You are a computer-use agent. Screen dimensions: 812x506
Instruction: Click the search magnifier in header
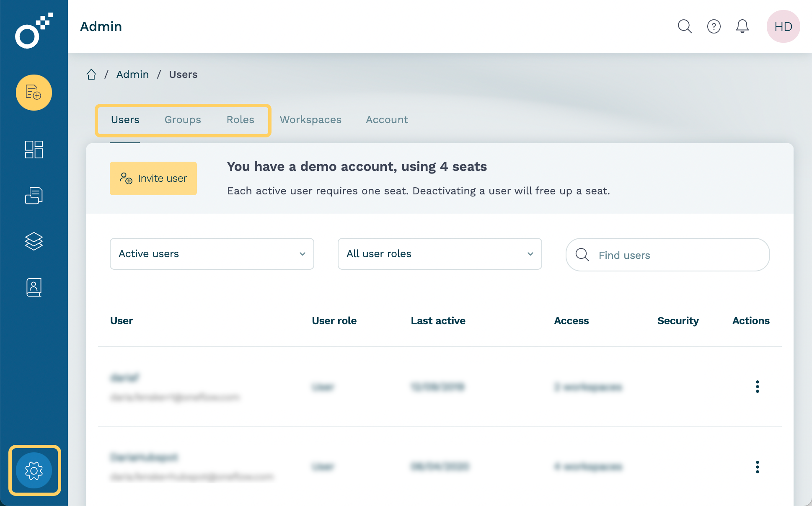(x=685, y=26)
